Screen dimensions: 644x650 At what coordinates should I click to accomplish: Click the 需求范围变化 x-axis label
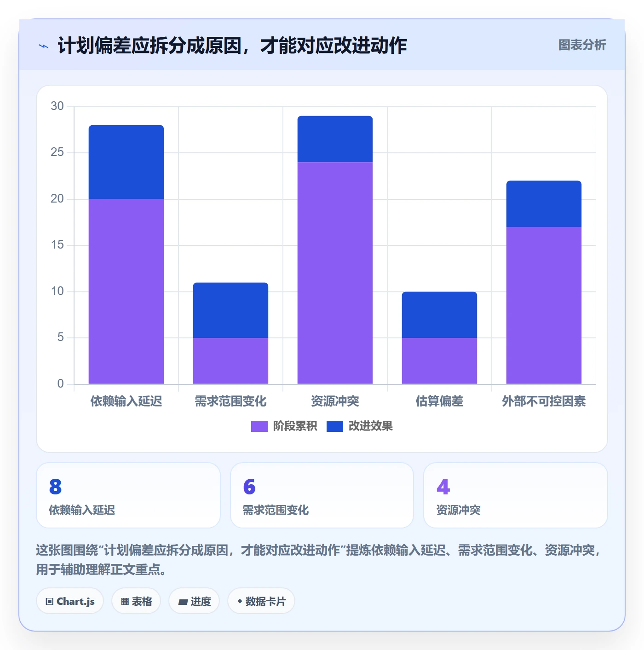click(x=230, y=401)
